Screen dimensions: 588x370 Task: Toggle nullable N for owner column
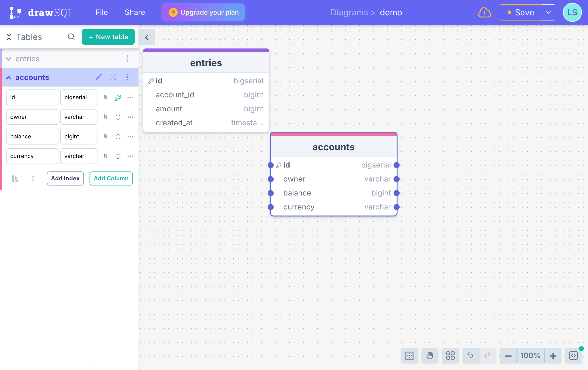click(x=105, y=117)
